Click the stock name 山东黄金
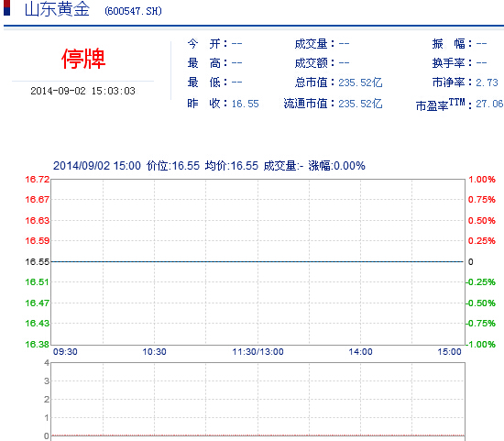Viewport: 504px width, 441px height. pos(57,9)
